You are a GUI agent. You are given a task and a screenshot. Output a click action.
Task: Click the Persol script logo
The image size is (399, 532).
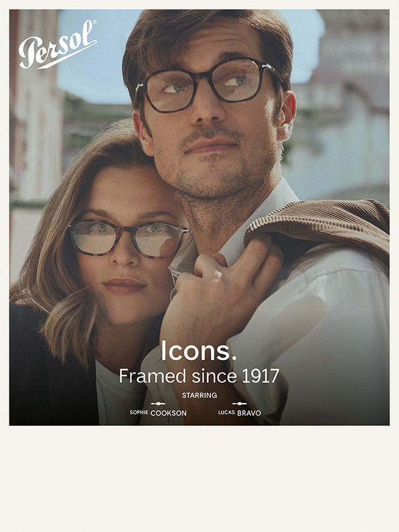coord(58,45)
